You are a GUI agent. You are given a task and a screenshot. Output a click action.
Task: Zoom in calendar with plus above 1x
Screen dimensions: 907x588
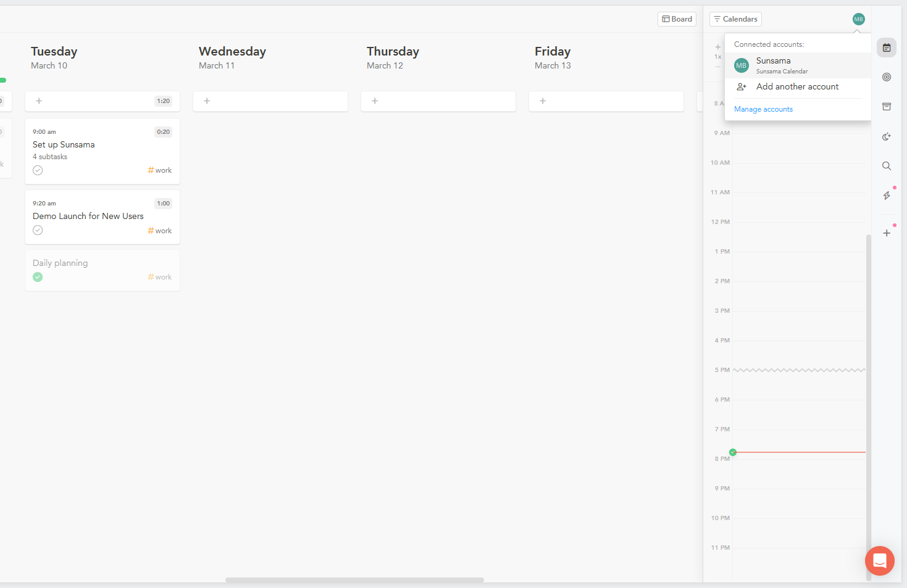click(718, 47)
